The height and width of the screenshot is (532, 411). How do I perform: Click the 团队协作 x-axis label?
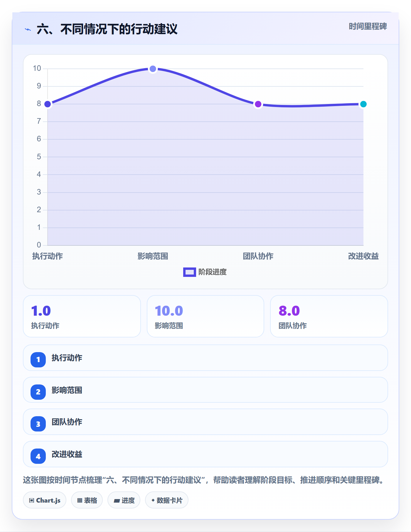click(x=258, y=256)
